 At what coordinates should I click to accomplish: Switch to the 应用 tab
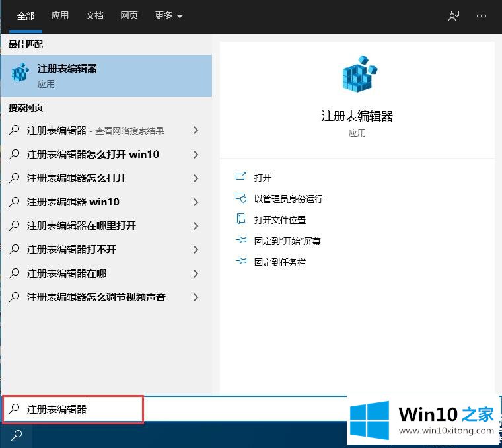coord(60,16)
